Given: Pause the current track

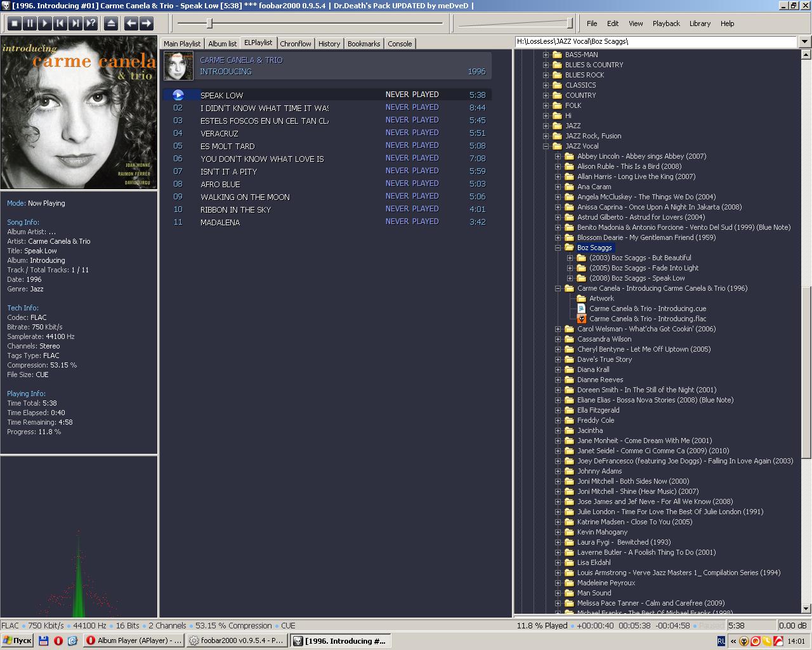Looking at the screenshot, I should click(29, 23).
